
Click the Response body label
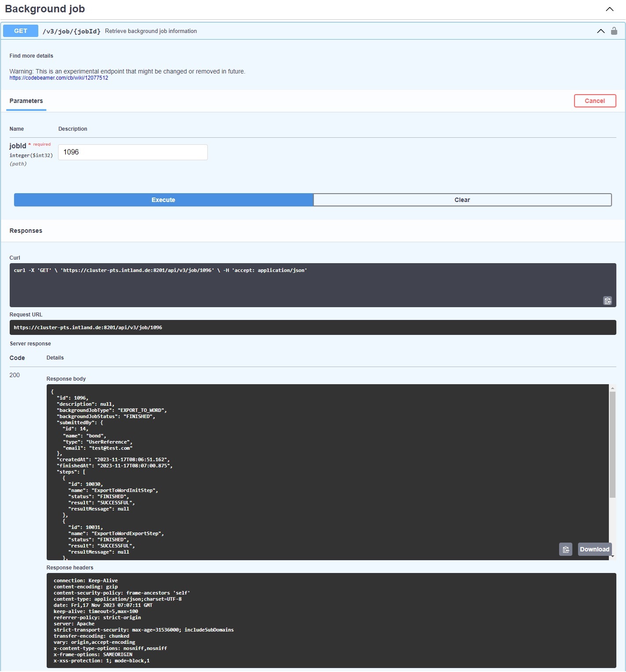(x=66, y=379)
